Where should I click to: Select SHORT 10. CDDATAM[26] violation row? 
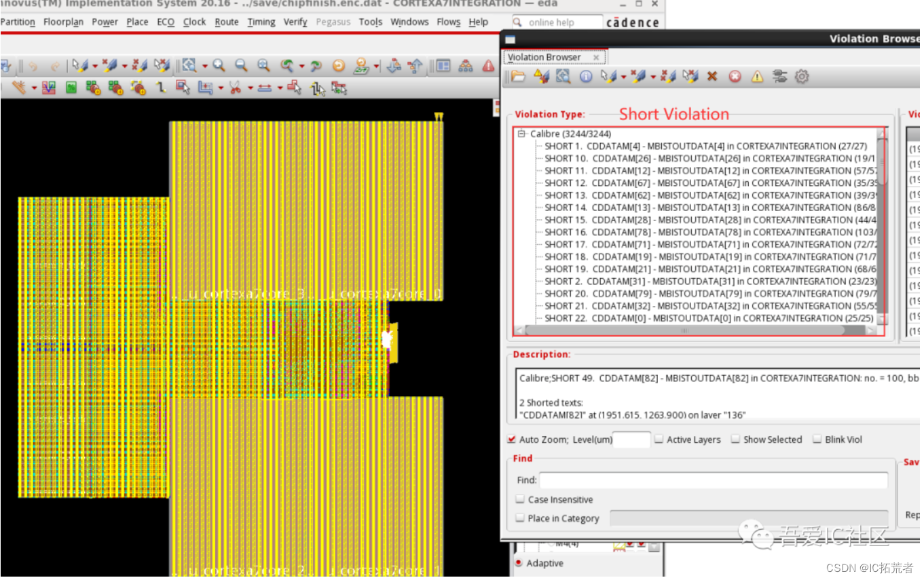(711, 158)
